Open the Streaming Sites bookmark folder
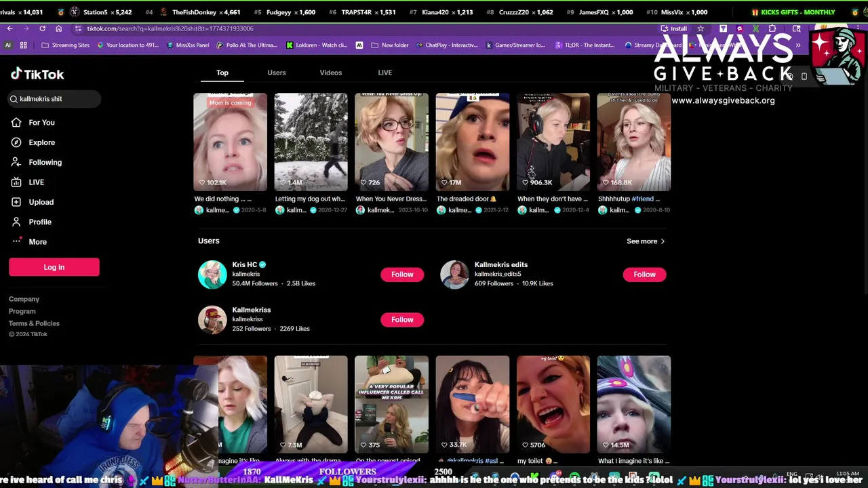 pos(65,45)
